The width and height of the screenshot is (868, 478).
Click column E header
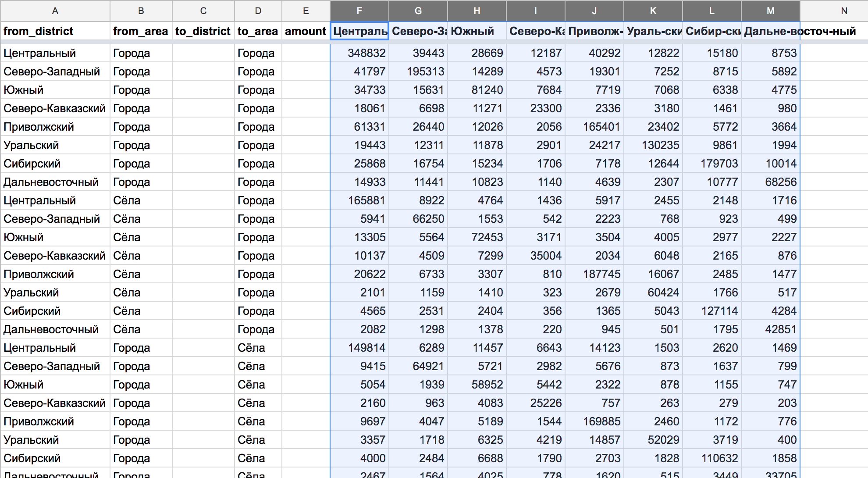point(306,11)
